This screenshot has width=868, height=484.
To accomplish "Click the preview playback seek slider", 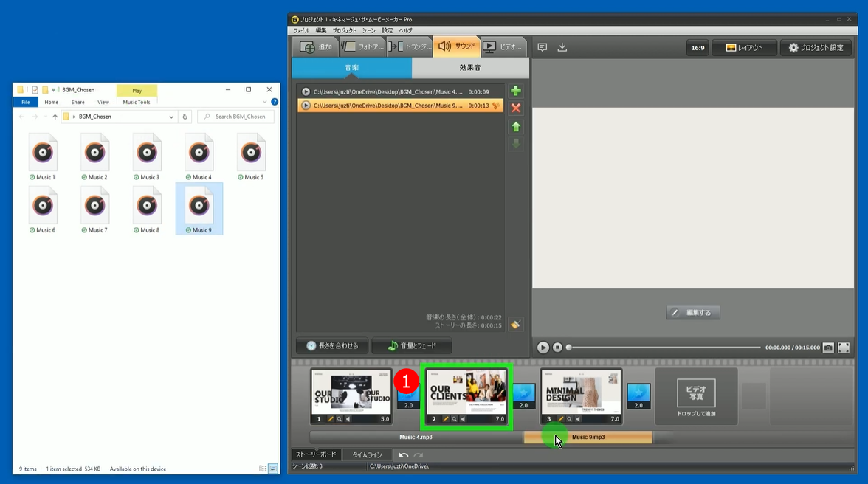I will coord(664,348).
